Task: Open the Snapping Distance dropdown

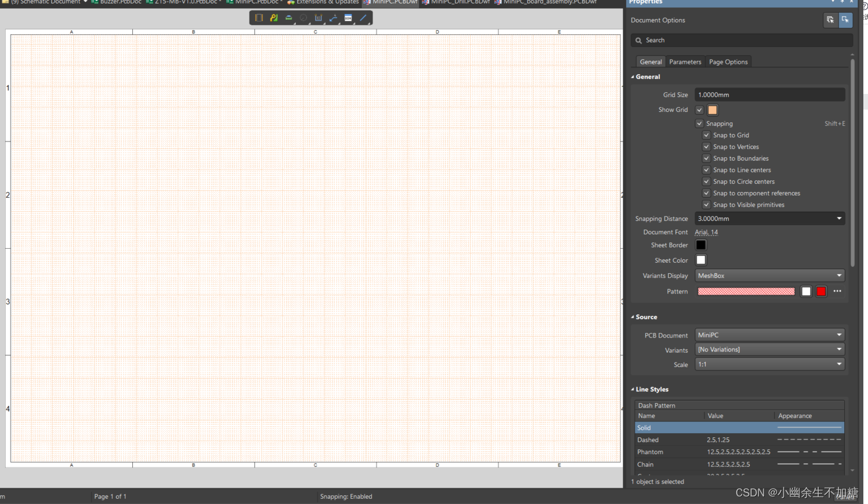Action: coord(838,219)
